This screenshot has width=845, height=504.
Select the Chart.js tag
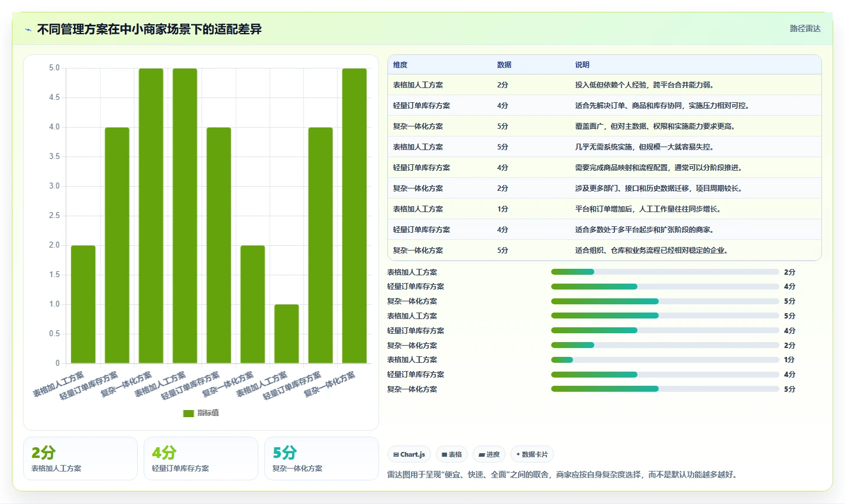click(x=409, y=454)
